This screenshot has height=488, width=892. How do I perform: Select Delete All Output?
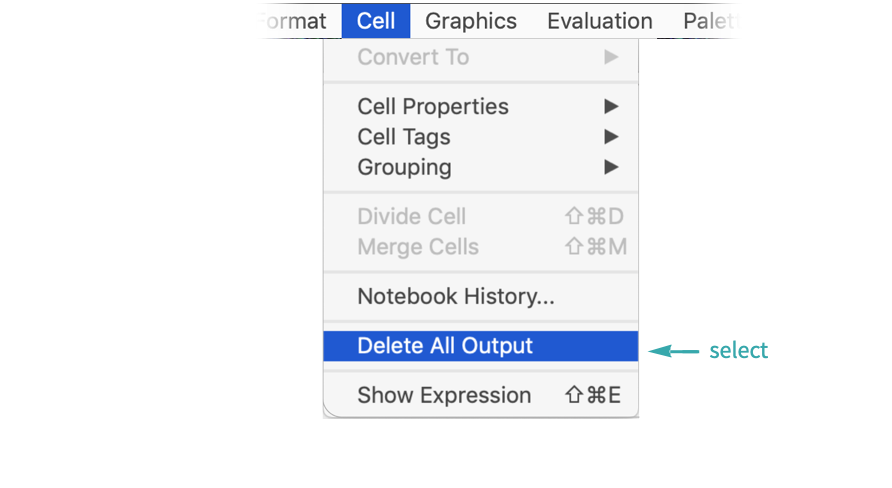[x=445, y=346]
